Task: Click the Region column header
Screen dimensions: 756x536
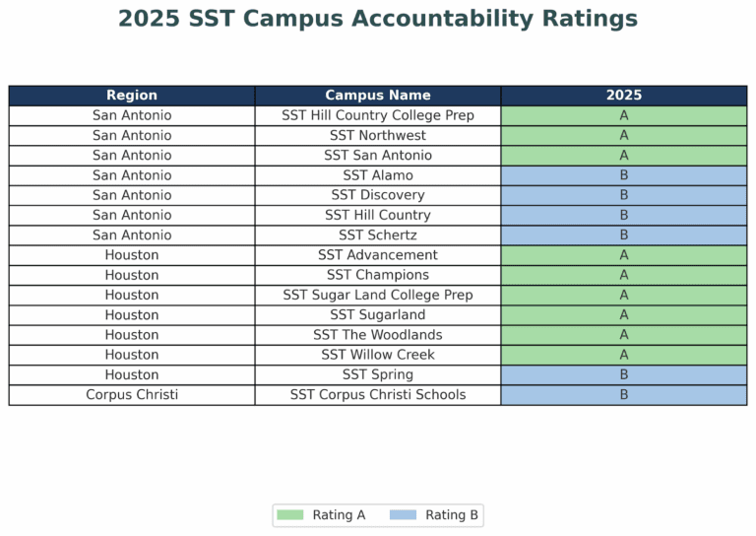Action: point(132,96)
